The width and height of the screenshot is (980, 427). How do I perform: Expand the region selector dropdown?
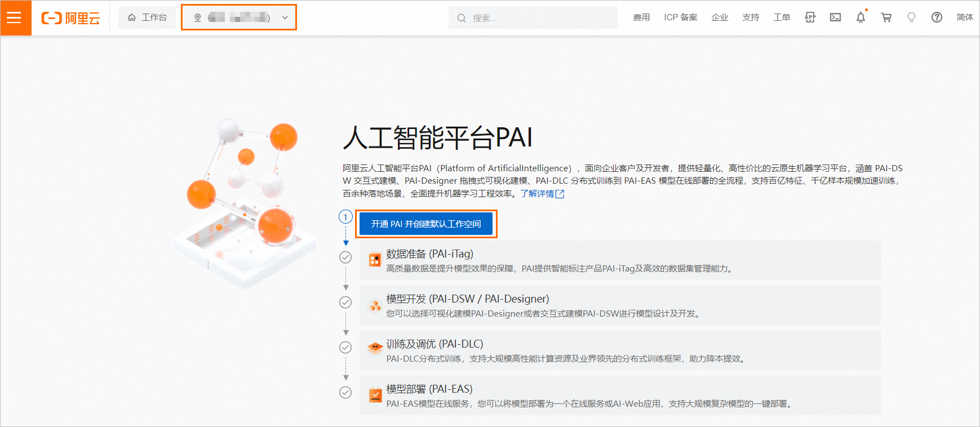click(239, 17)
